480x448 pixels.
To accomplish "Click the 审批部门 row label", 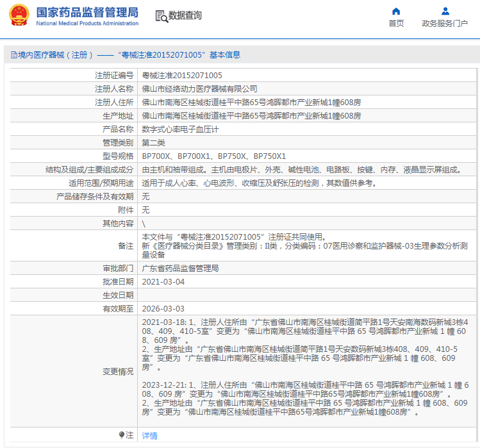I will pos(118,269).
